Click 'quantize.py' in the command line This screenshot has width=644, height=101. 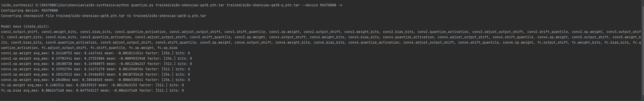click(x=142, y=5)
